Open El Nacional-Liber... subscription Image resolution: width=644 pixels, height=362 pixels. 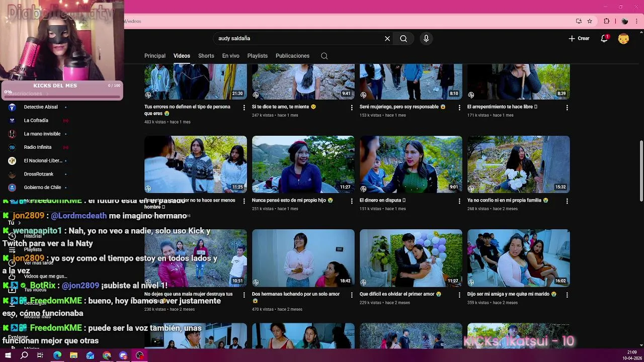point(43,161)
